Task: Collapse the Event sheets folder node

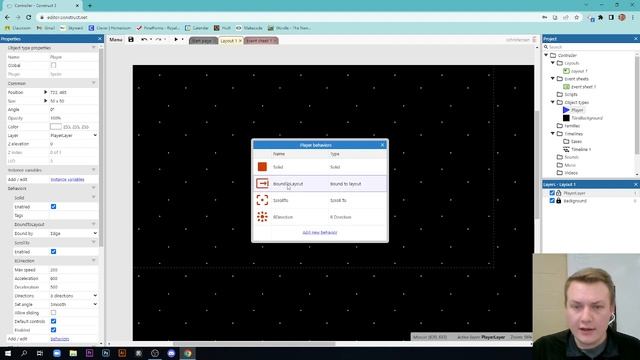Action: pos(553,79)
